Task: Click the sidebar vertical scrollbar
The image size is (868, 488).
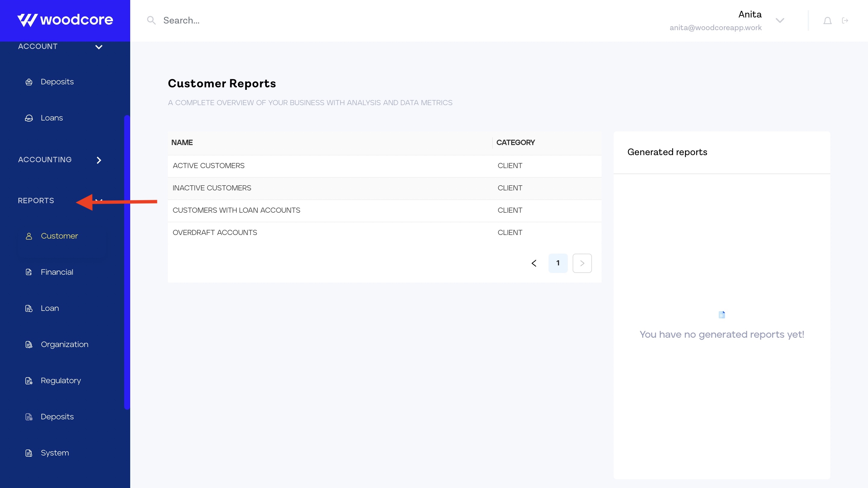Action: point(127,263)
